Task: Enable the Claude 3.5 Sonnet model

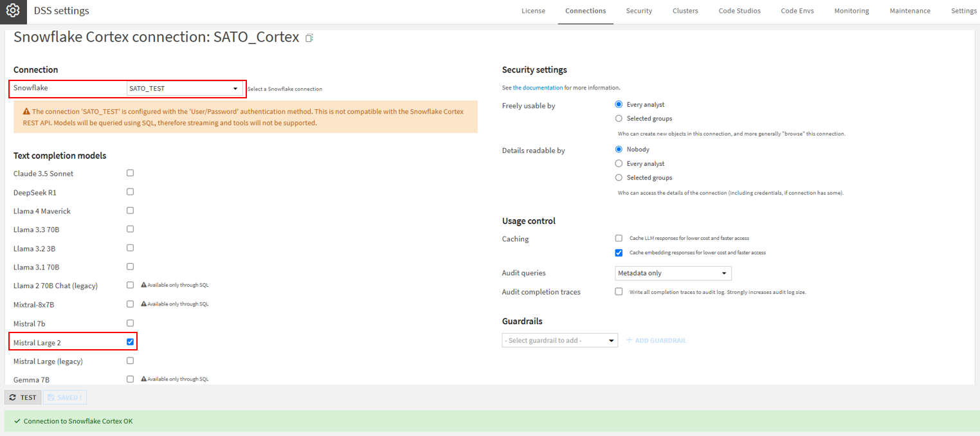Action: click(x=130, y=173)
